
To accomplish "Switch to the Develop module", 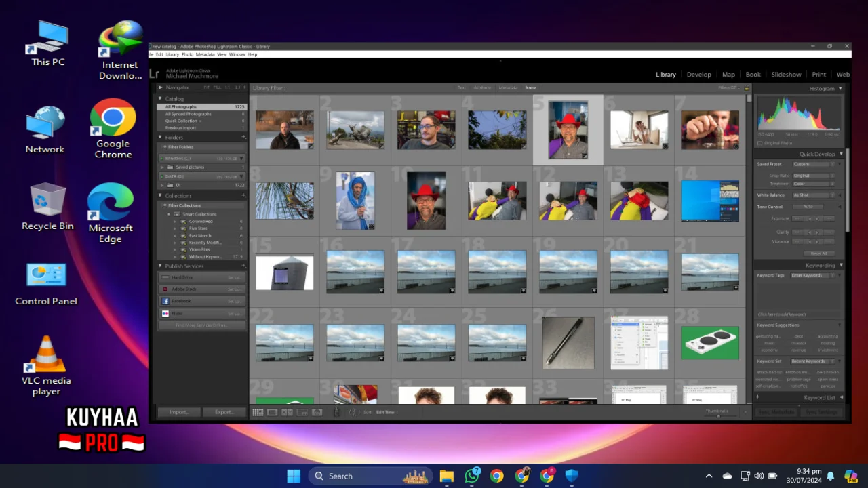I will point(698,75).
